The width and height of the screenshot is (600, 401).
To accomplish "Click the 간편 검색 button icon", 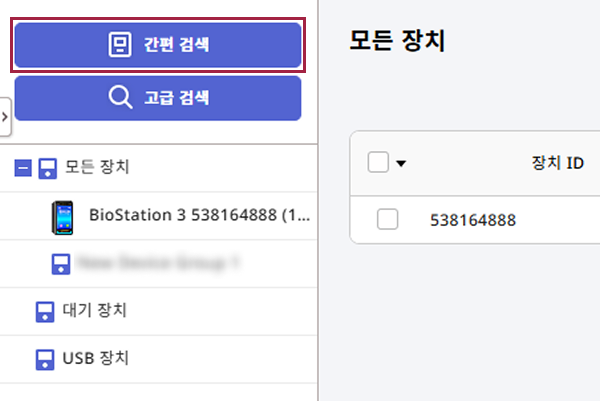I will [x=120, y=45].
